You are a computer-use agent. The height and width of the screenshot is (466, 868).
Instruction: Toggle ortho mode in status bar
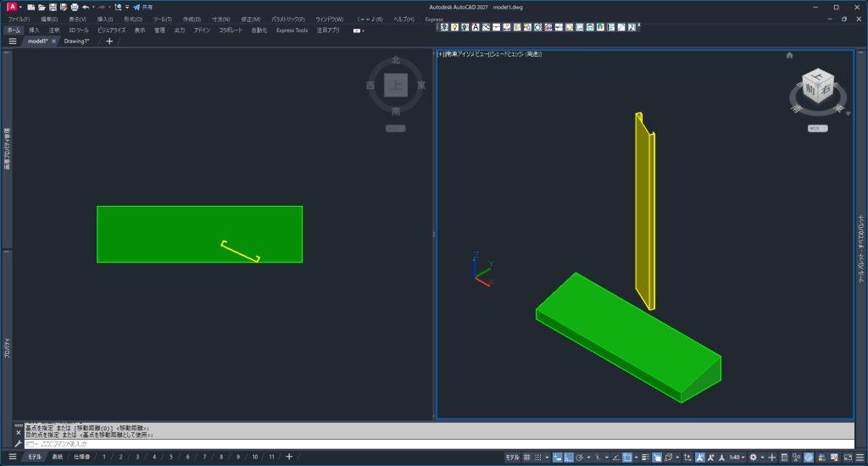point(569,458)
